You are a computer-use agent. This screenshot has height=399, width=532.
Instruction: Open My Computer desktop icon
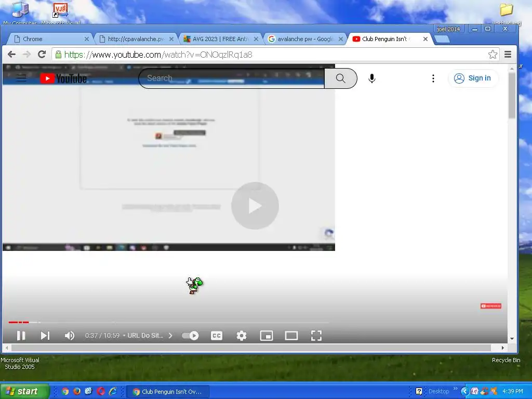click(x=20, y=12)
